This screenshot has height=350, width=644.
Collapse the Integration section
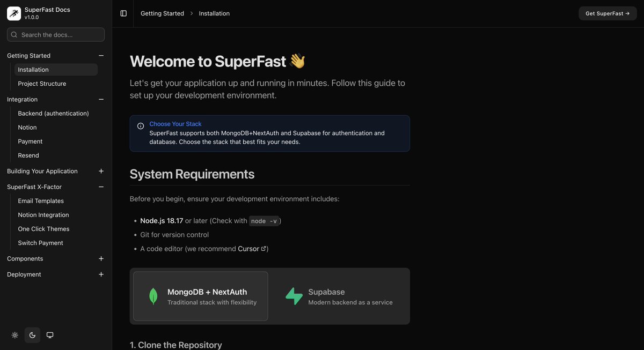tap(101, 99)
